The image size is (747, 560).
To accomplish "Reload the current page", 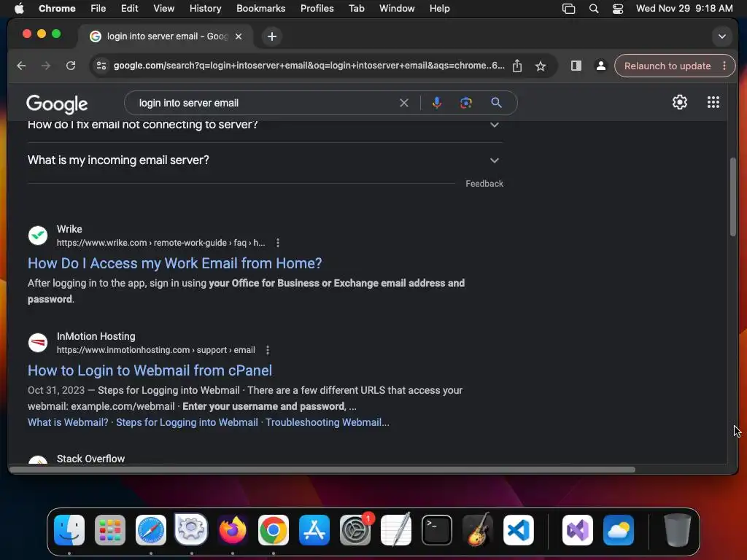I will pos(71,66).
